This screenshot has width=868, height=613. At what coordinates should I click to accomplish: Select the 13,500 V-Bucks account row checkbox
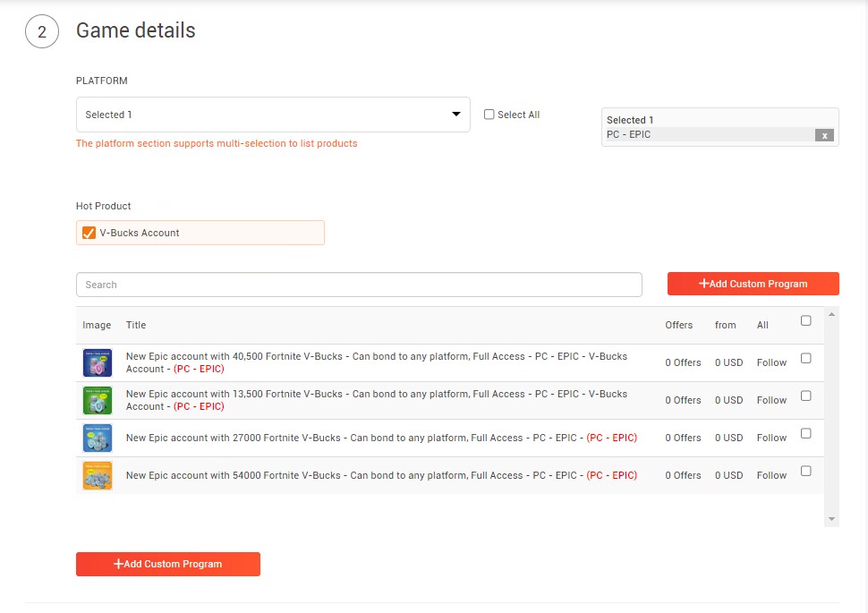(806, 396)
